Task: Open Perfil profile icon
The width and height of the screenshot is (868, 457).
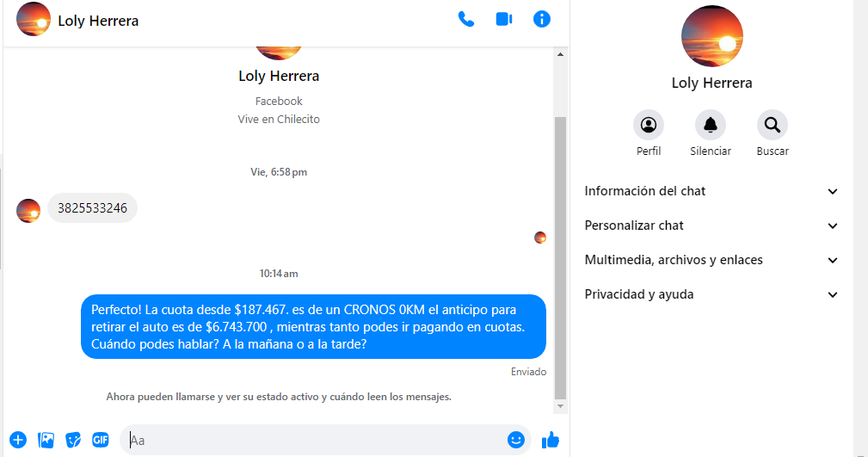Action: (649, 125)
